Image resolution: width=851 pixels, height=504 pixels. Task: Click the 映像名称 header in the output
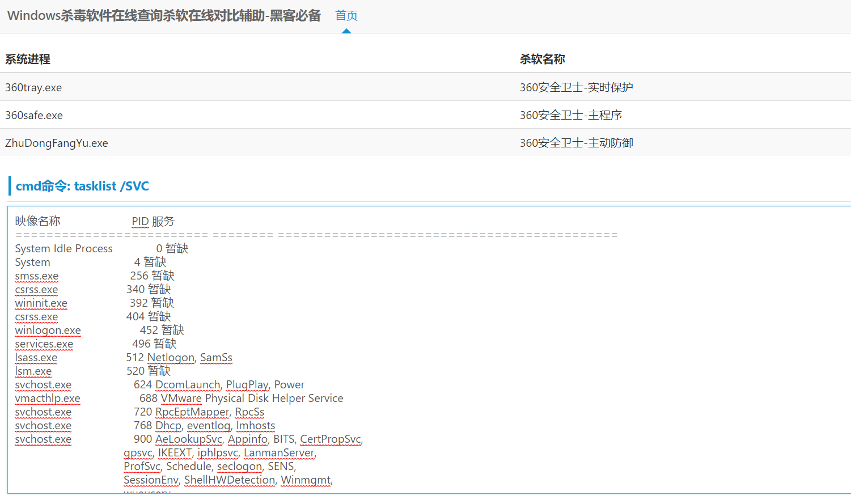tap(37, 221)
